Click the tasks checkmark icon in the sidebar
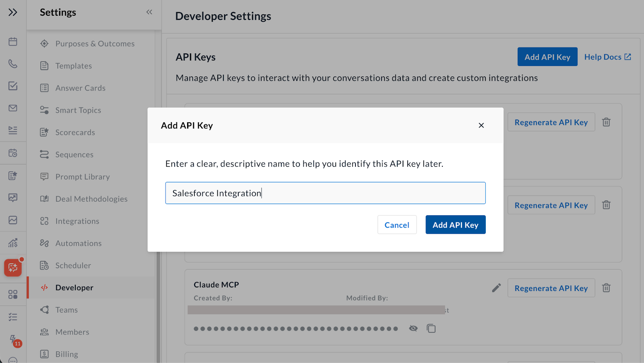This screenshot has height=363, width=644. (13, 86)
